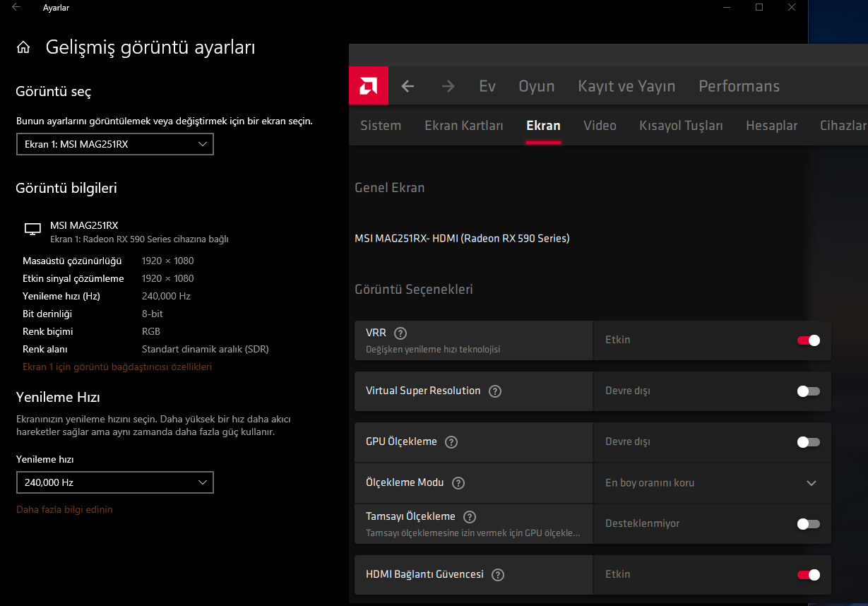Screen dimensions: 868x606
Task: Switch to the Ekran Kartları tab
Action: coord(463,126)
